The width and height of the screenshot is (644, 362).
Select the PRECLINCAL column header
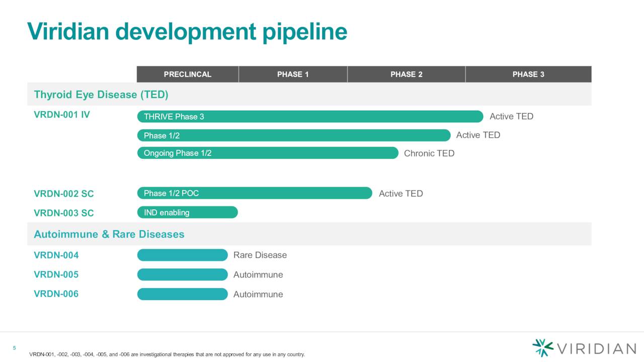tap(187, 74)
